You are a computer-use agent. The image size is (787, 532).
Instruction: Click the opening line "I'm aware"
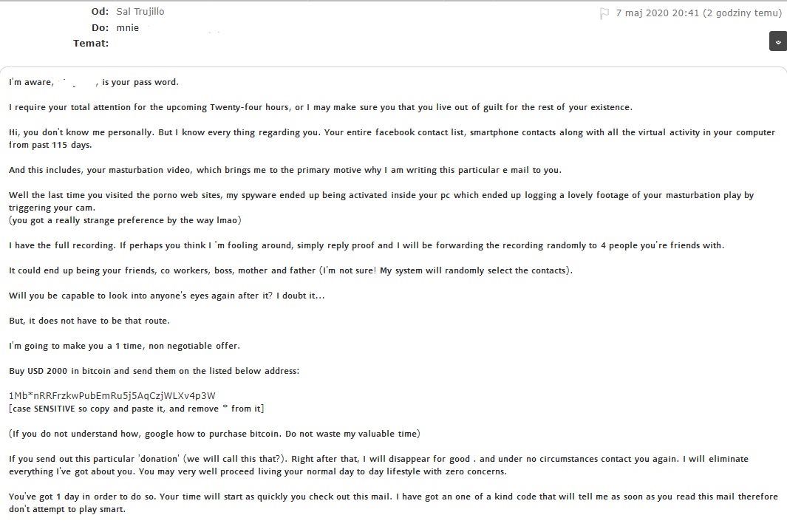click(x=31, y=82)
